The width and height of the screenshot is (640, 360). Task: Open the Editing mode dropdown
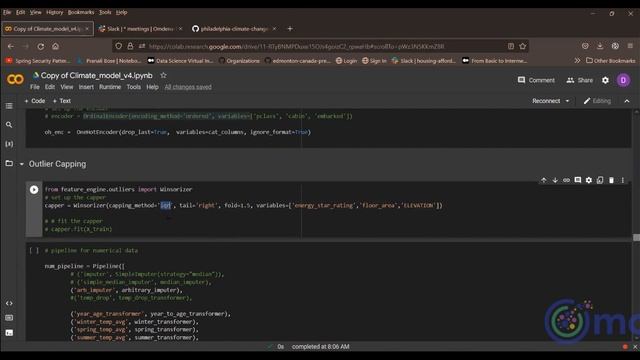point(597,101)
